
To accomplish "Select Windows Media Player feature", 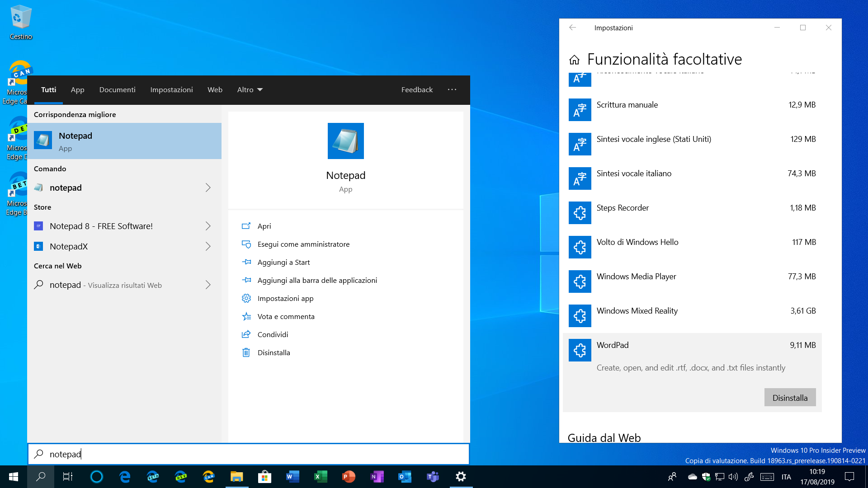I will pos(692,282).
